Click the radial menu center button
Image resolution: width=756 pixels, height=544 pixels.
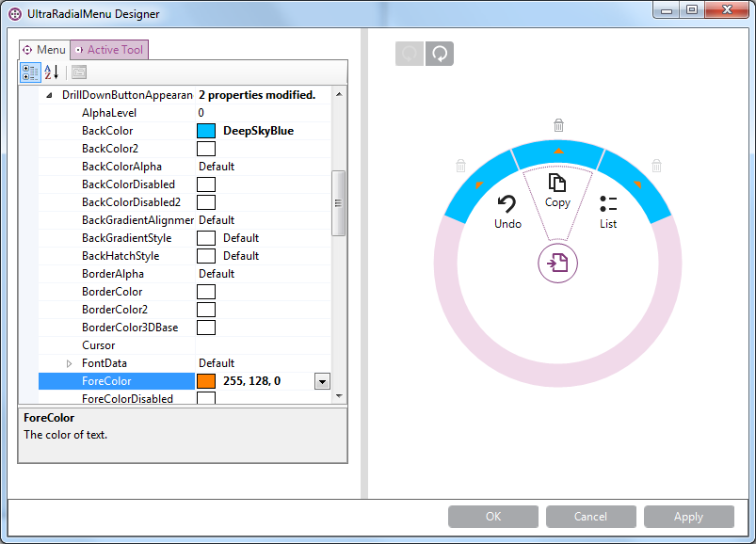point(557,264)
